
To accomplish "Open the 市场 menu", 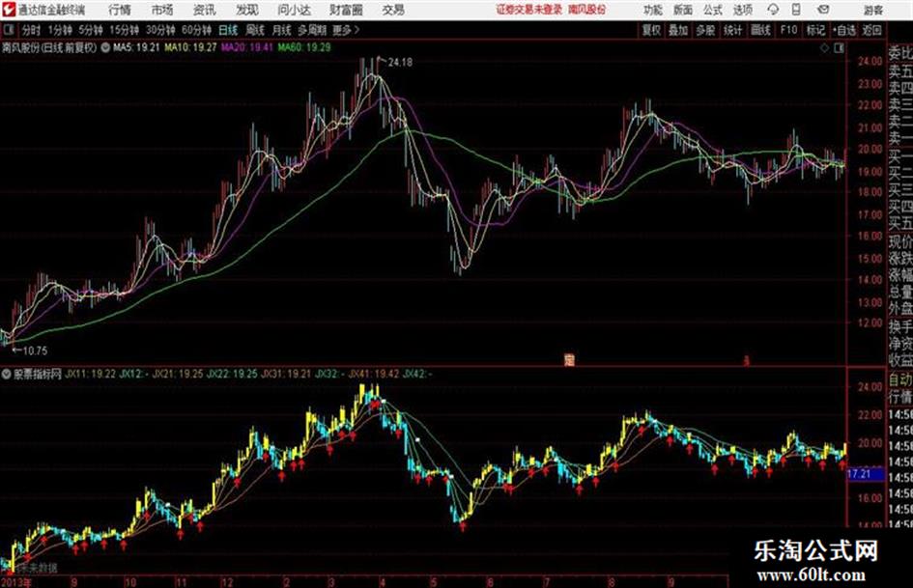I will pyautogui.click(x=162, y=10).
